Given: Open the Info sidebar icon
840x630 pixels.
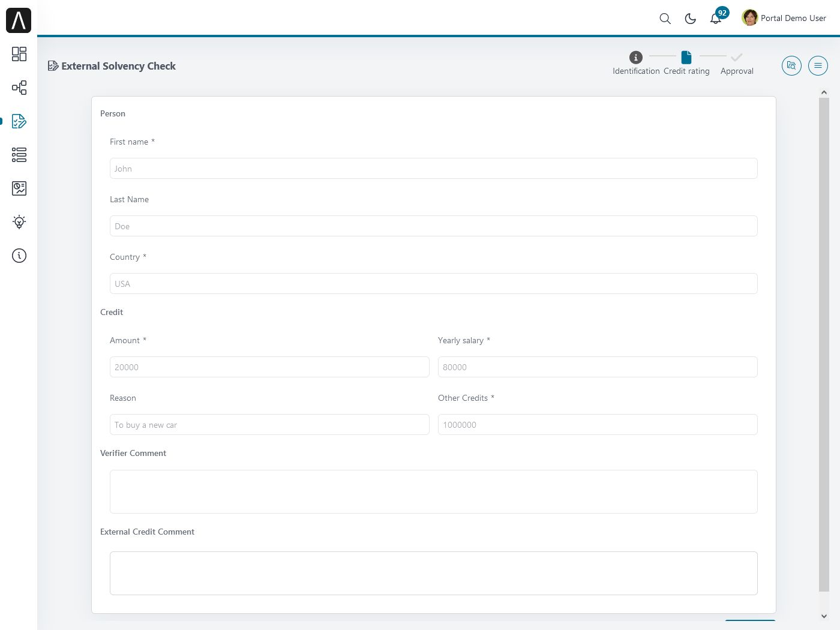Looking at the screenshot, I should [x=19, y=256].
